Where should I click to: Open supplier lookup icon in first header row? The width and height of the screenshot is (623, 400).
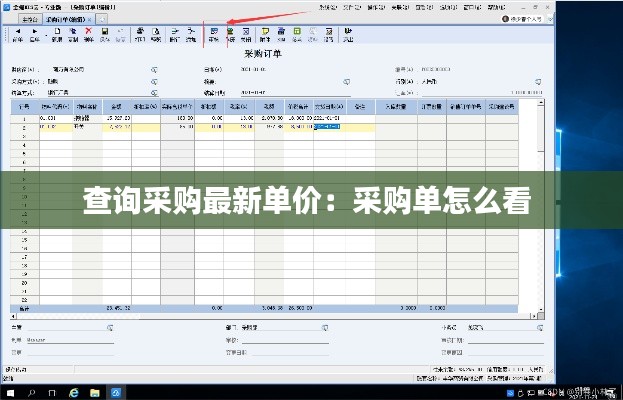point(154,70)
